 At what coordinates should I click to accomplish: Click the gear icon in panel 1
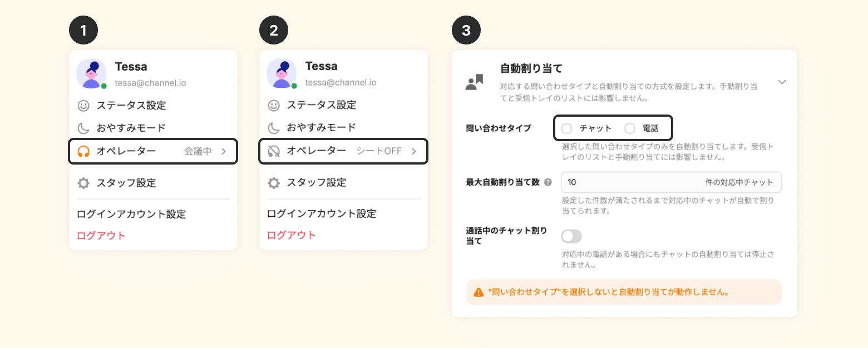83,183
